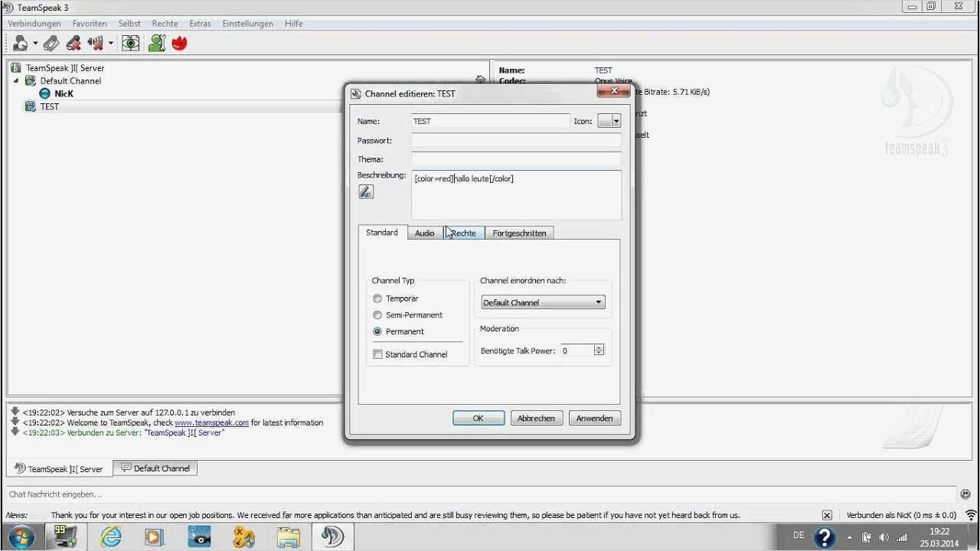The image size is (980, 551).
Task: Click the red tulip toolbar icon
Action: 179,43
